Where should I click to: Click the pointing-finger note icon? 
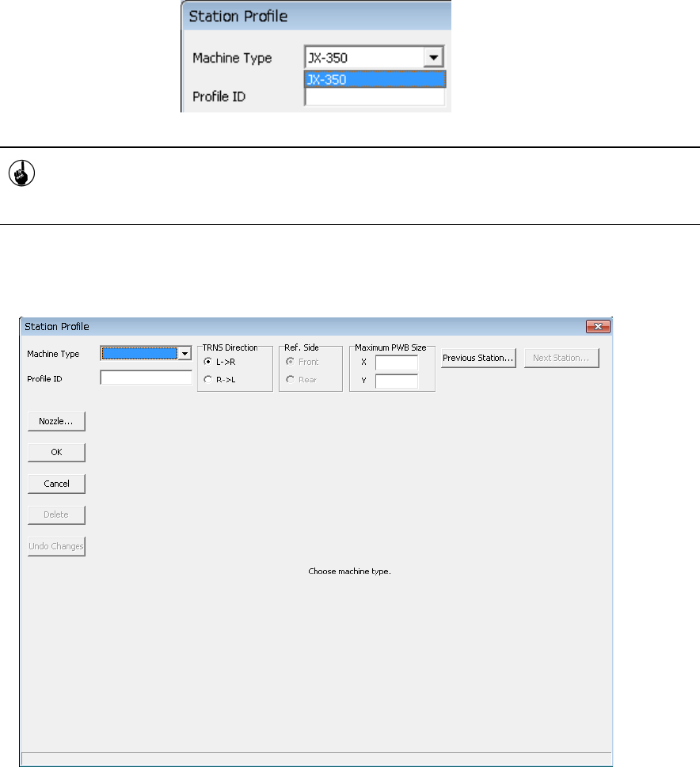(x=21, y=173)
